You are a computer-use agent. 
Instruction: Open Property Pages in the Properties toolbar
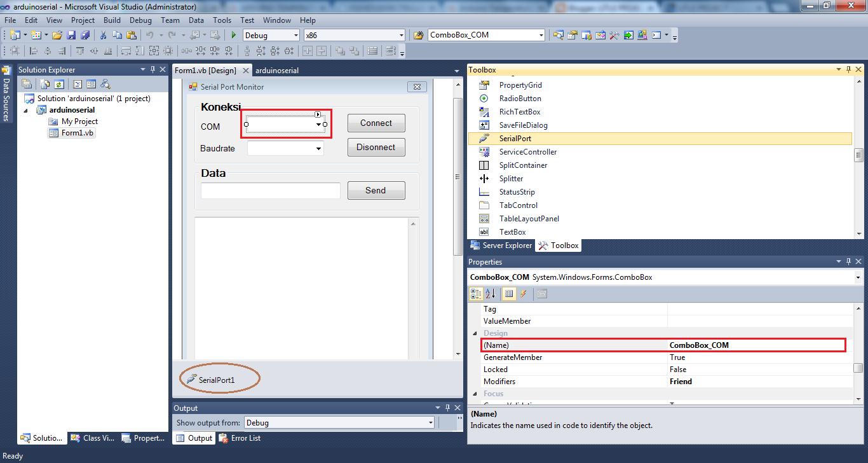tap(542, 294)
